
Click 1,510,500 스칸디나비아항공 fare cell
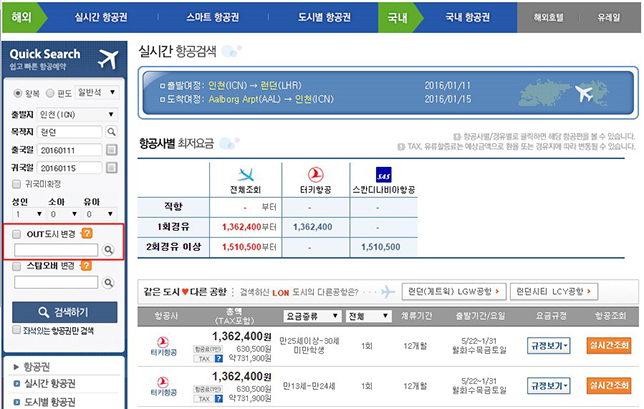(381, 247)
